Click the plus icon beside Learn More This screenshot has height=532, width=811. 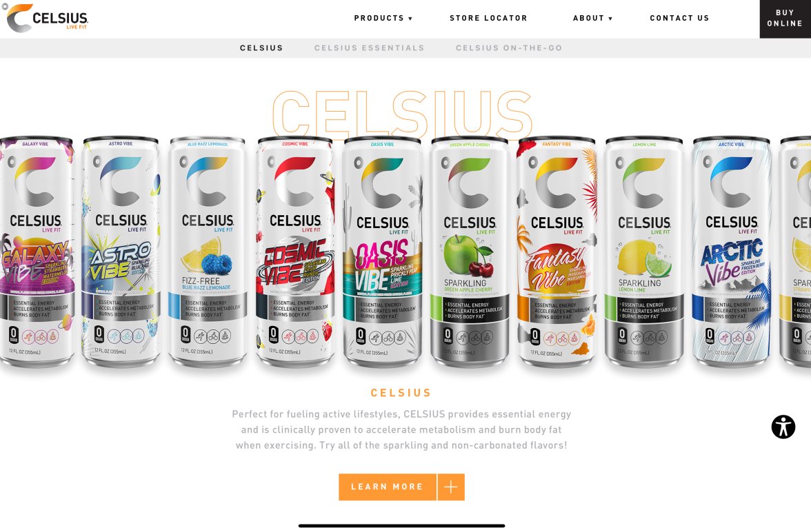pos(451,487)
